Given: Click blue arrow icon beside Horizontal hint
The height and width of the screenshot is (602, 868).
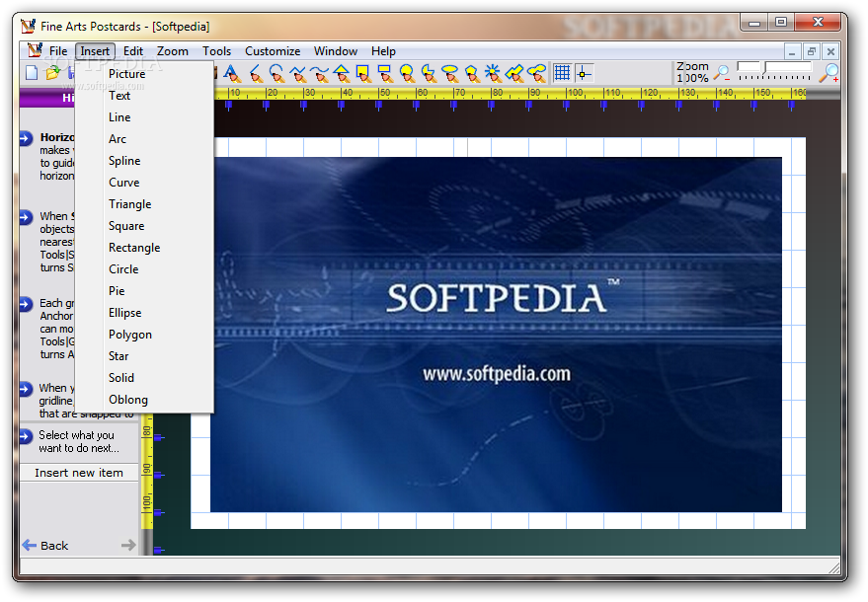Looking at the screenshot, I should [26, 138].
